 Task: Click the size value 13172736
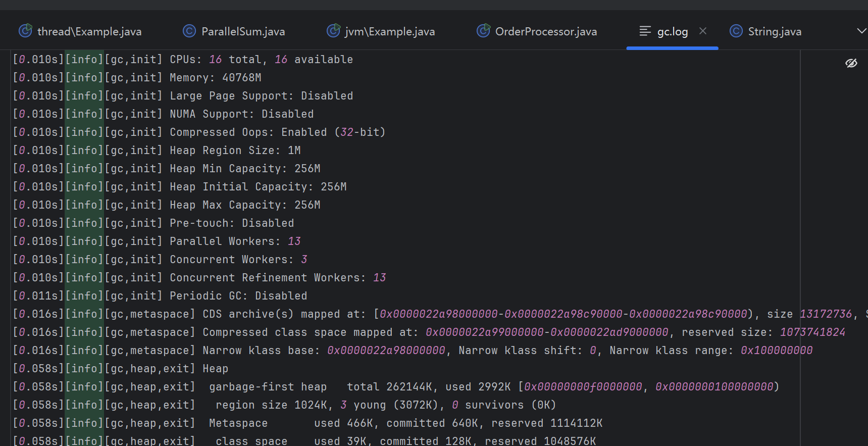[826, 314]
